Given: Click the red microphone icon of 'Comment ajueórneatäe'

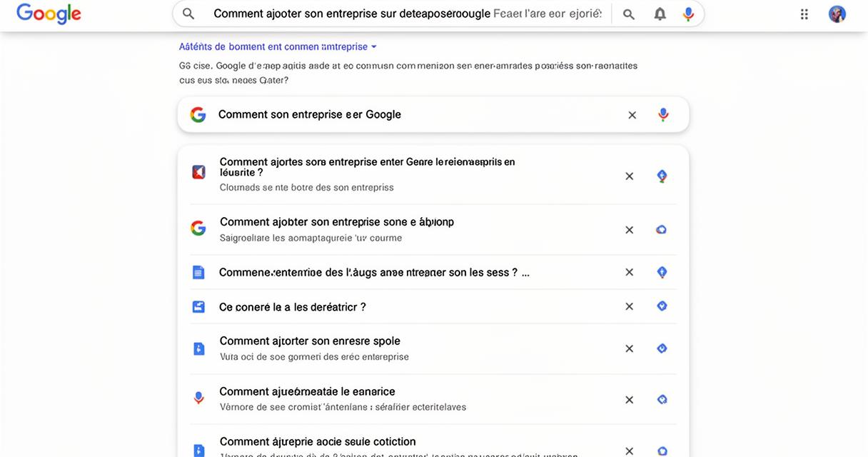Looking at the screenshot, I should click(x=198, y=398).
